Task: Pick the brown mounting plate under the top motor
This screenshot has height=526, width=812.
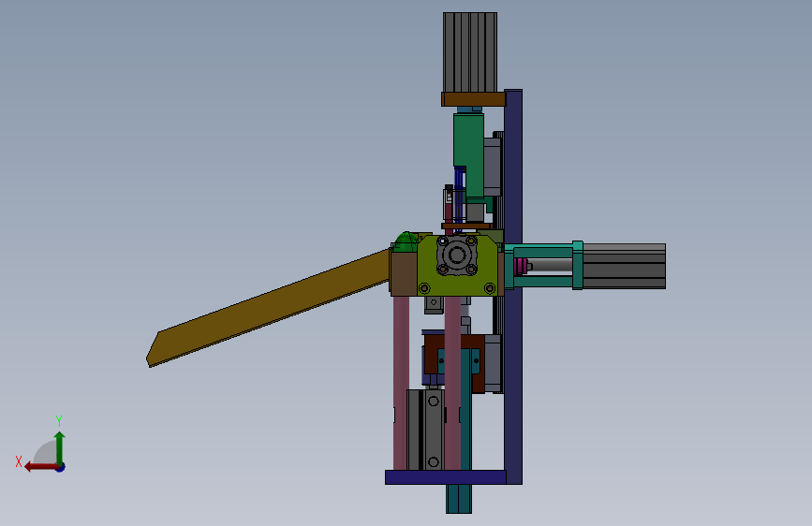Action: coord(473,99)
